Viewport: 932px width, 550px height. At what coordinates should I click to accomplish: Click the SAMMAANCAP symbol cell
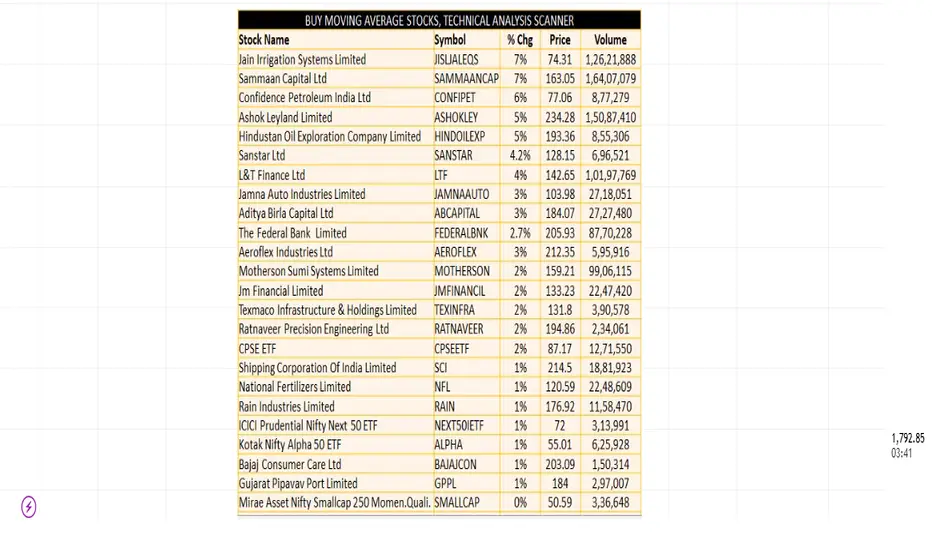[466, 78]
